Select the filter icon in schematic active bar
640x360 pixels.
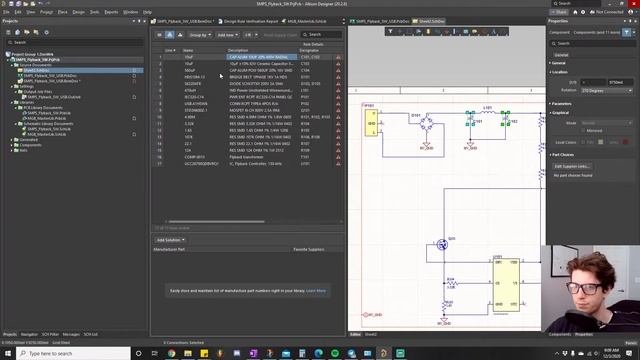[x=390, y=31]
